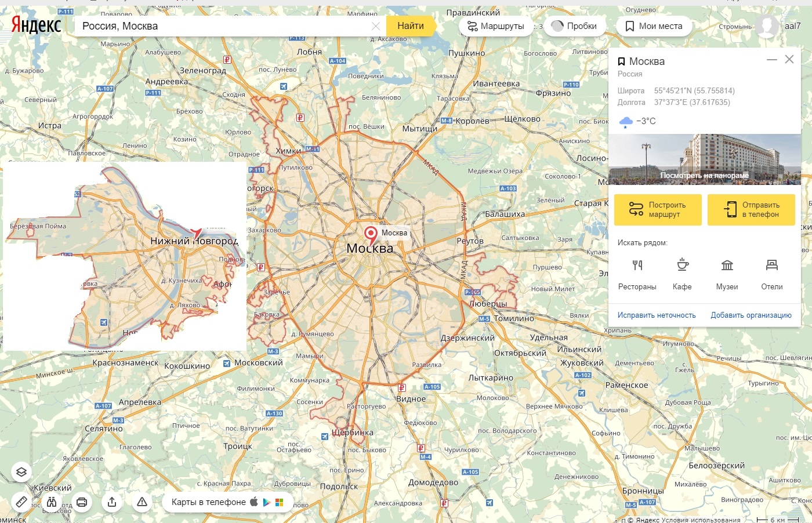812x523 pixels.
Task: Click the bookmark icon next to Москва title
Action: [x=621, y=61]
